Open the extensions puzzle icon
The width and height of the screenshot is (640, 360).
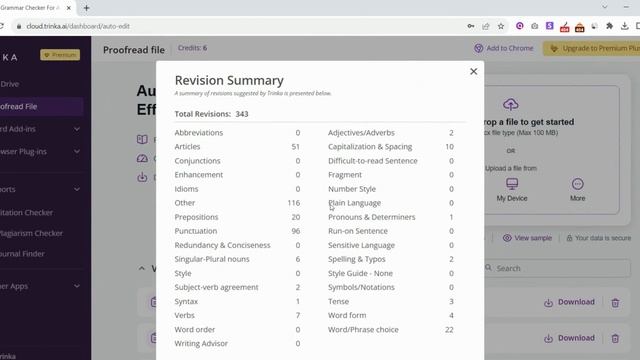(x=609, y=26)
